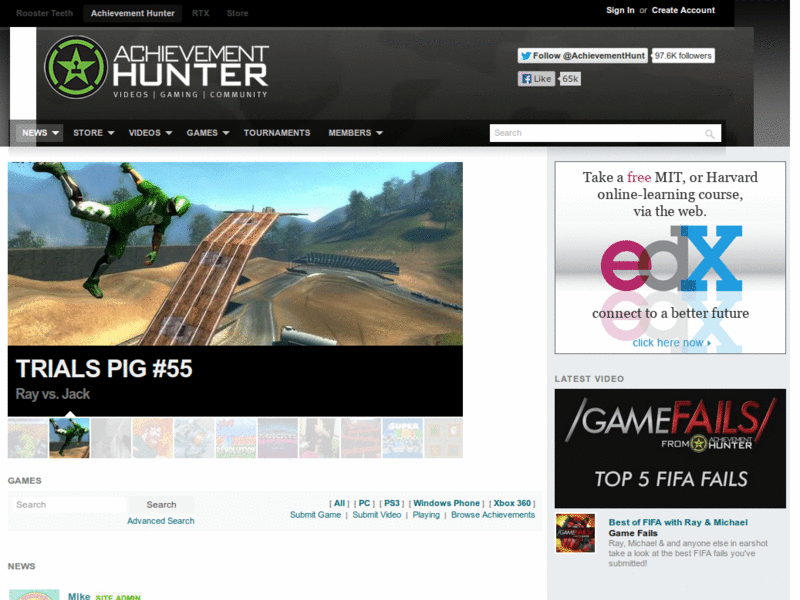This screenshot has height=600, width=800.
Task: Click the 65k Facebook like count
Action: [570, 79]
